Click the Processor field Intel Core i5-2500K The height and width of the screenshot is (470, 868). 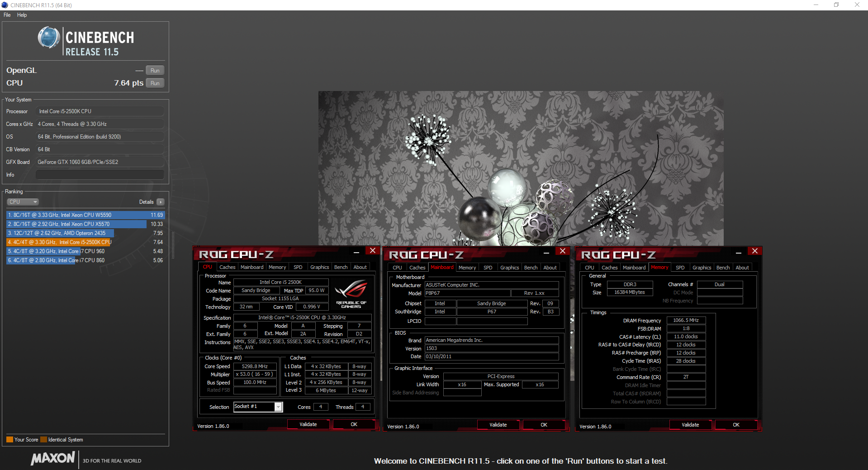pyautogui.click(x=100, y=111)
